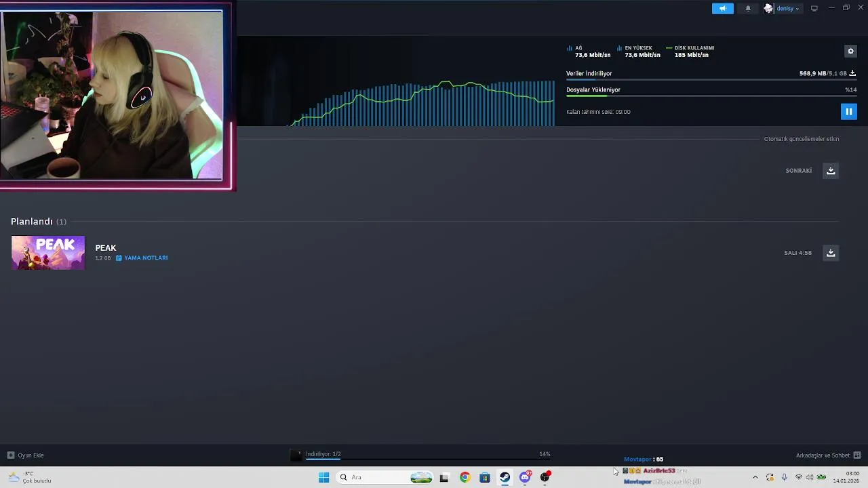The image size is (868, 488).
Task: Open Google Chrome from the taskbar
Action: 465,477
